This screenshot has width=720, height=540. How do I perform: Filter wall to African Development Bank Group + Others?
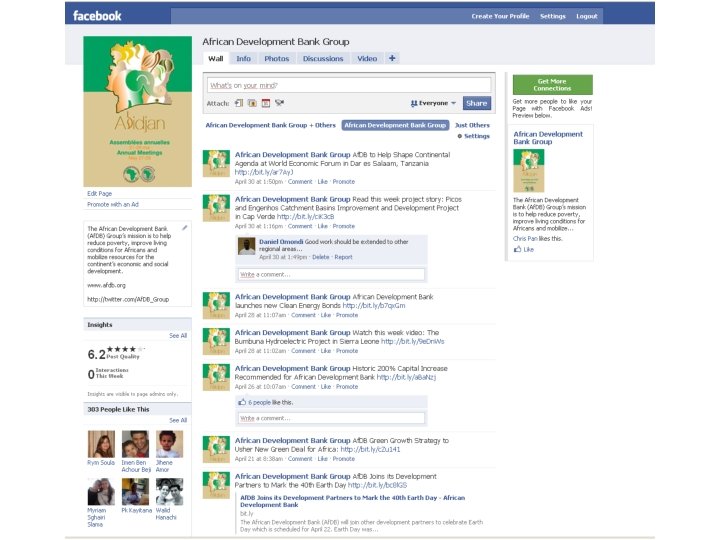(x=270, y=125)
